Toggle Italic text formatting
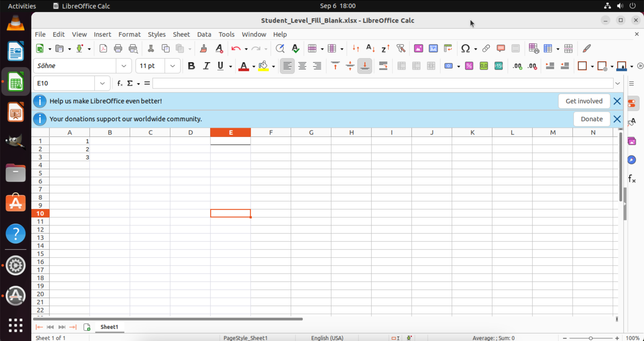This screenshot has height=341, width=644. [x=206, y=66]
